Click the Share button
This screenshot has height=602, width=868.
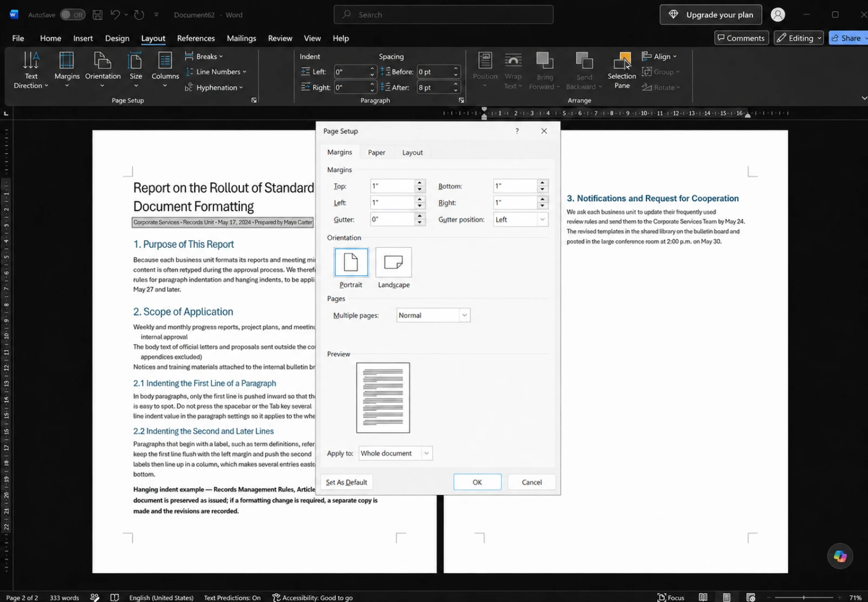848,38
